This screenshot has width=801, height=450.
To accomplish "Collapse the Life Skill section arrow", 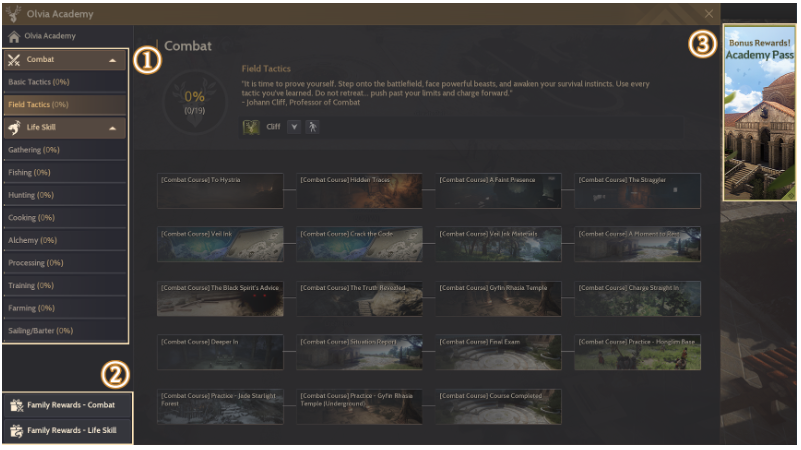I will click(x=112, y=128).
